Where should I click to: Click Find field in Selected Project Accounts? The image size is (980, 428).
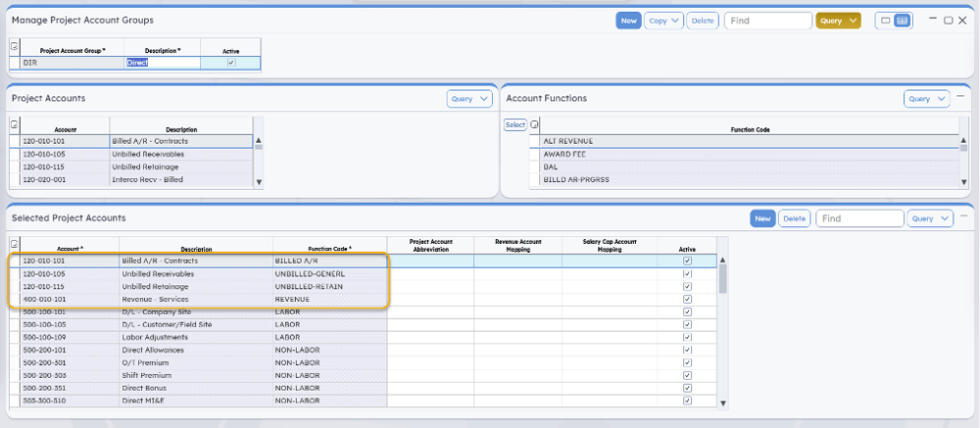tap(860, 218)
